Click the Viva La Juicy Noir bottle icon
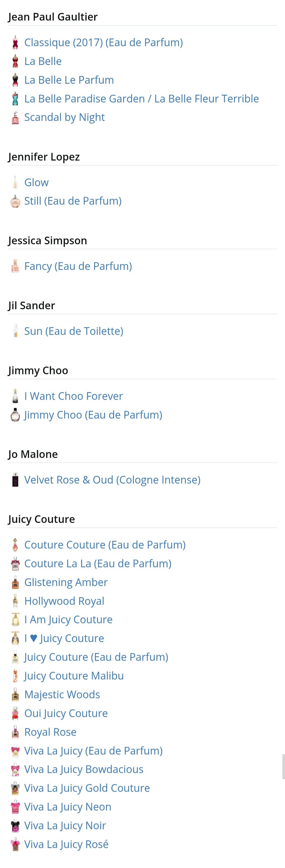Screen dimensions: 285x868 coord(15,826)
